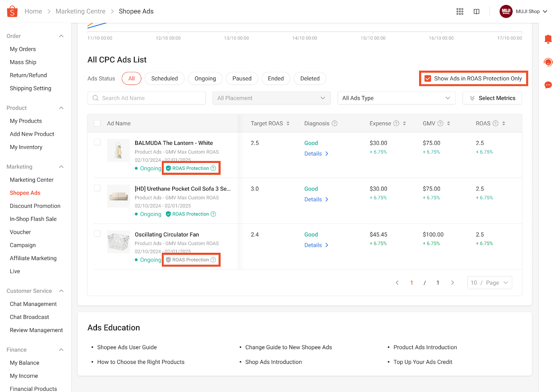Open Discount Promotion in sidebar
This screenshot has height=392, width=558.
[x=35, y=206]
